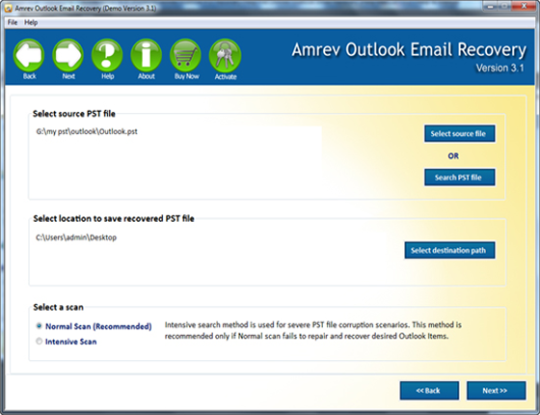Click the Select source PST file heading

tap(74, 114)
